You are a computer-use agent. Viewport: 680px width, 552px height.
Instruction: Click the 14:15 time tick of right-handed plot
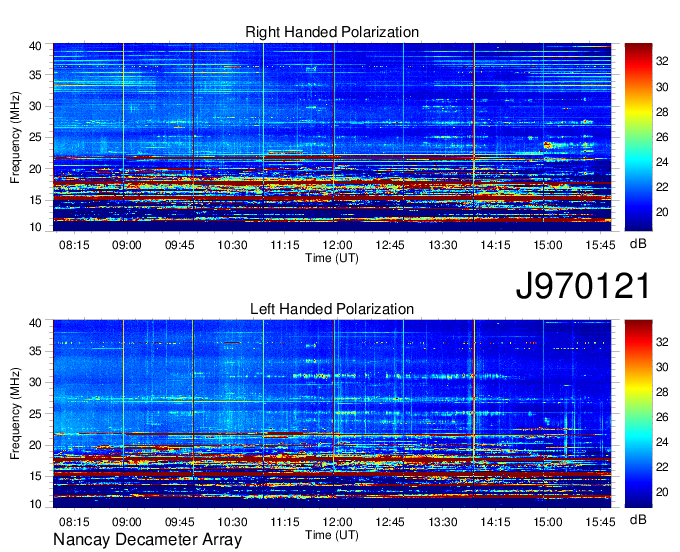(x=495, y=245)
